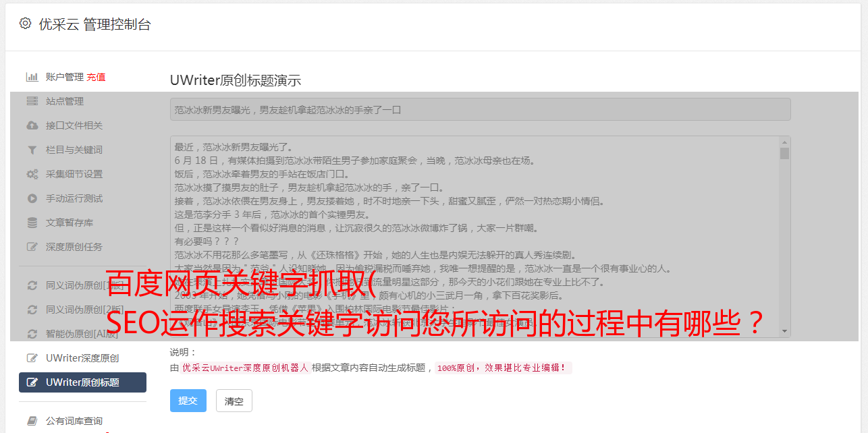This screenshot has width=868, height=433.
Task: Click the article textarea scrollbar down arrow
Action: click(x=784, y=331)
